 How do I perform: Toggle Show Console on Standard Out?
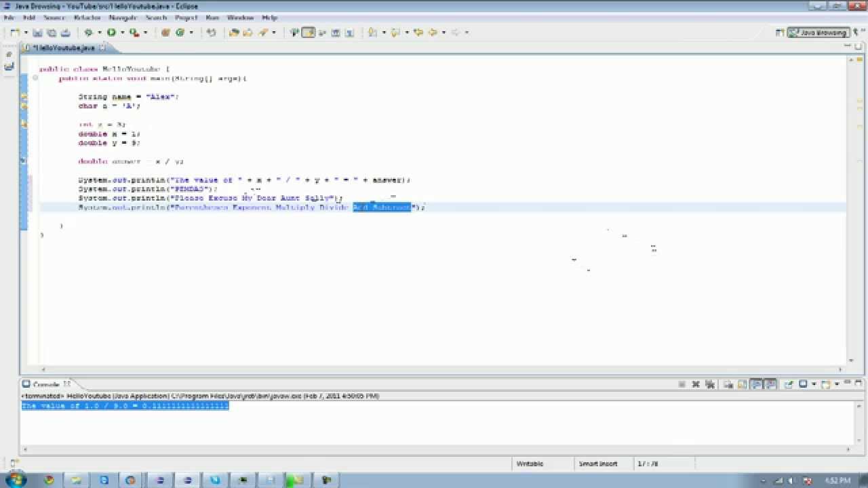pyautogui.click(x=757, y=384)
